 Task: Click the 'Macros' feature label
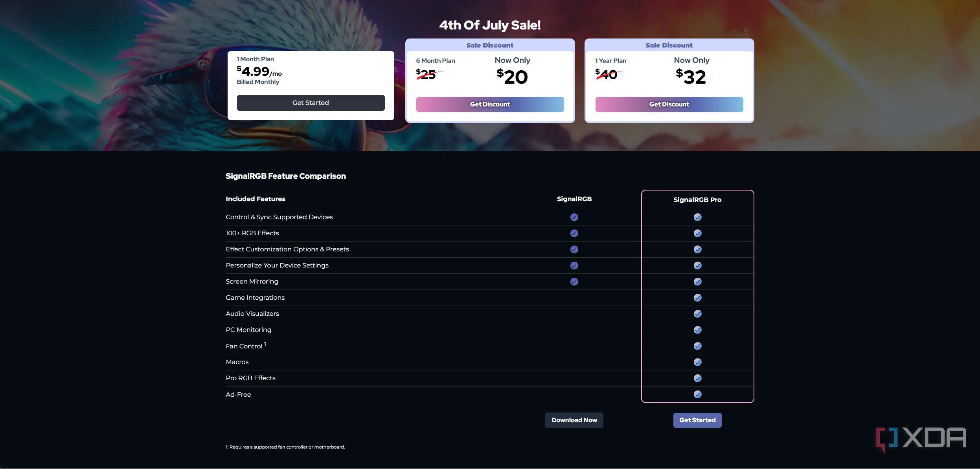click(237, 362)
